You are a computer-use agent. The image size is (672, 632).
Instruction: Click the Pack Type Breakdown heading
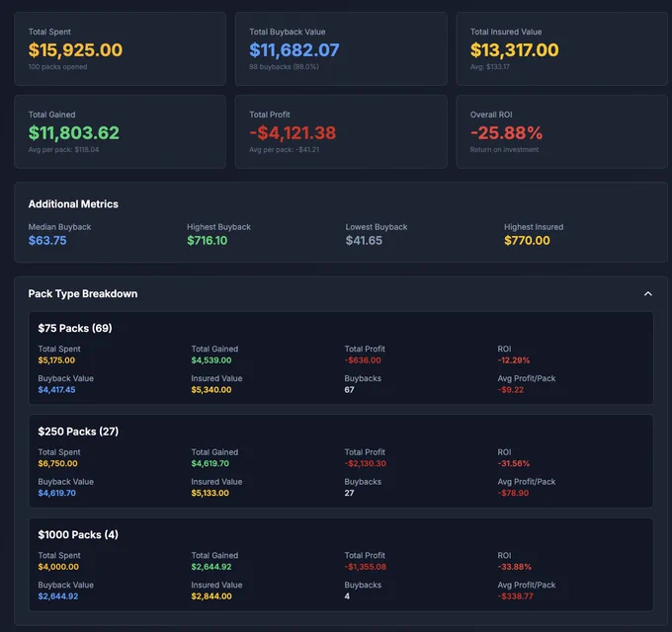(83, 293)
